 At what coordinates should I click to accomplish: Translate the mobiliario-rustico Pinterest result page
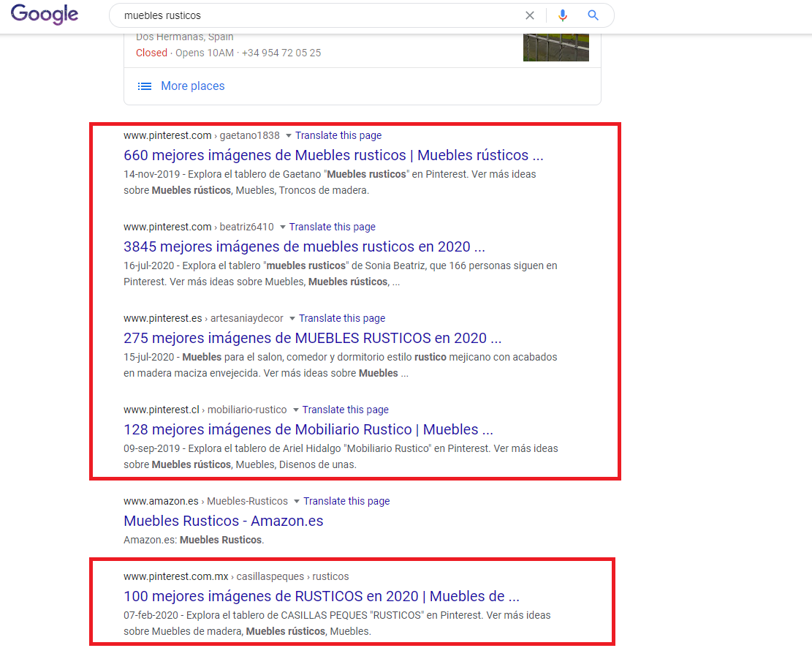coord(346,410)
